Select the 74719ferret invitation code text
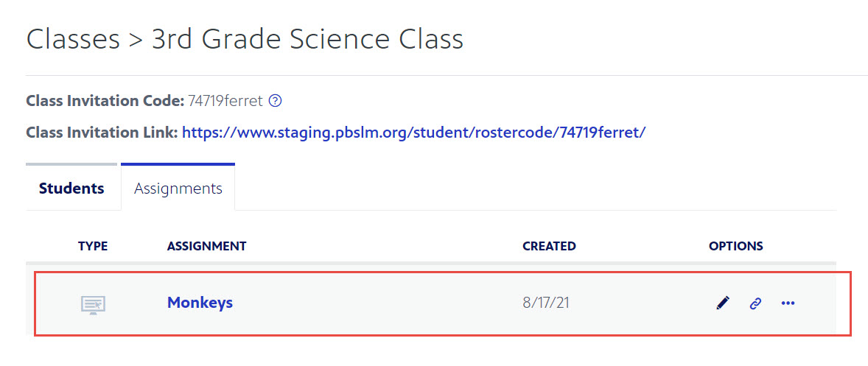 click(x=225, y=101)
